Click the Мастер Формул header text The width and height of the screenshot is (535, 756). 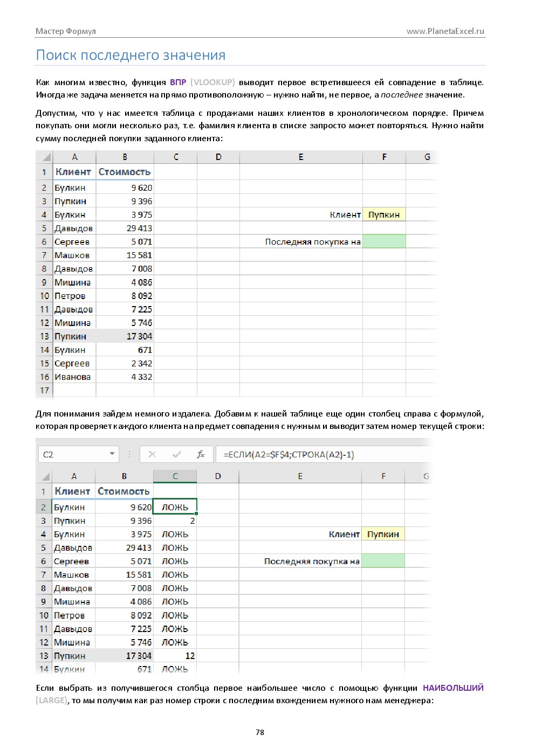(66, 31)
